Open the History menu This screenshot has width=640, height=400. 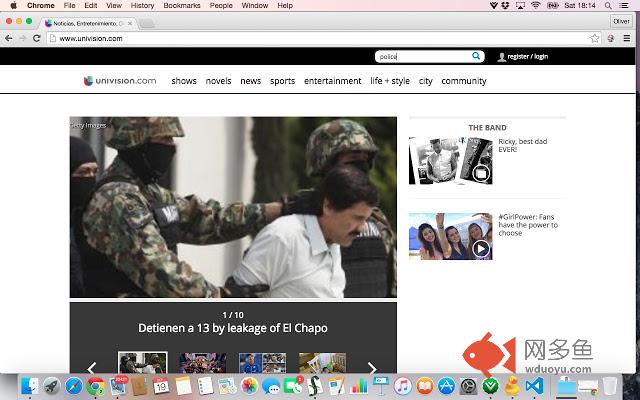[142, 5]
